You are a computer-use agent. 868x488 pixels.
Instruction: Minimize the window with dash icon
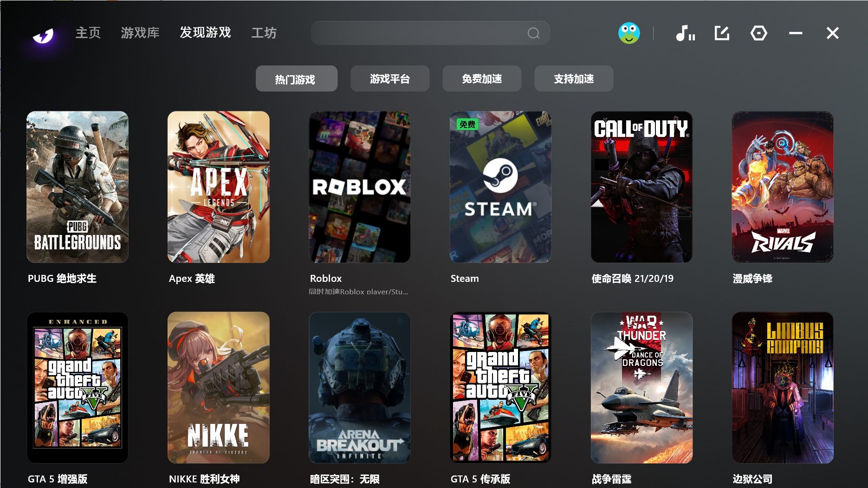pos(796,33)
